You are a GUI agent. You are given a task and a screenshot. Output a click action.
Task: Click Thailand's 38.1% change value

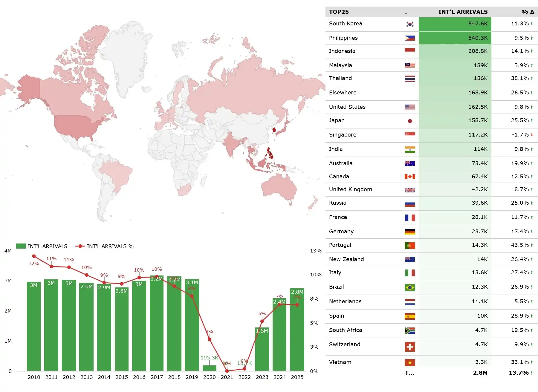click(520, 78)
